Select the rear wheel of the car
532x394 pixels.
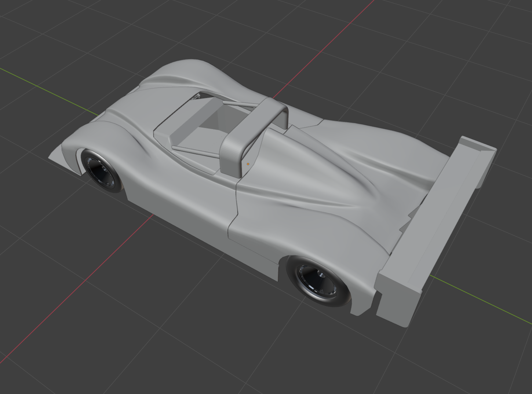(x=318, y=280)
